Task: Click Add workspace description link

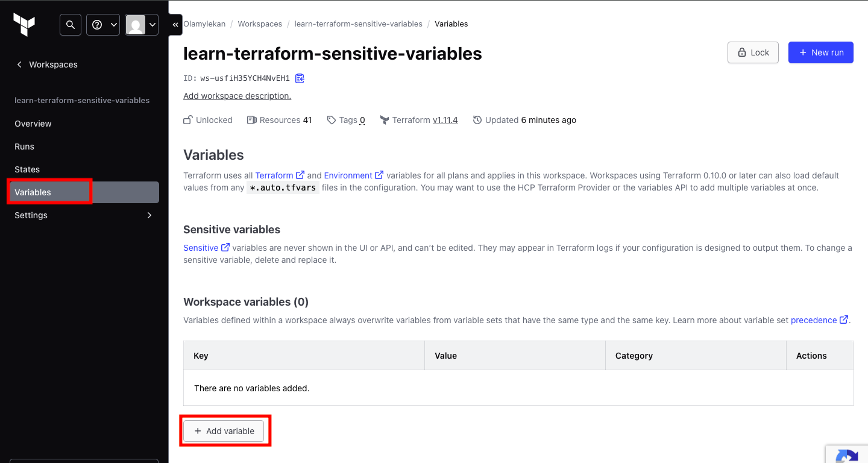Action: point(237,96)
